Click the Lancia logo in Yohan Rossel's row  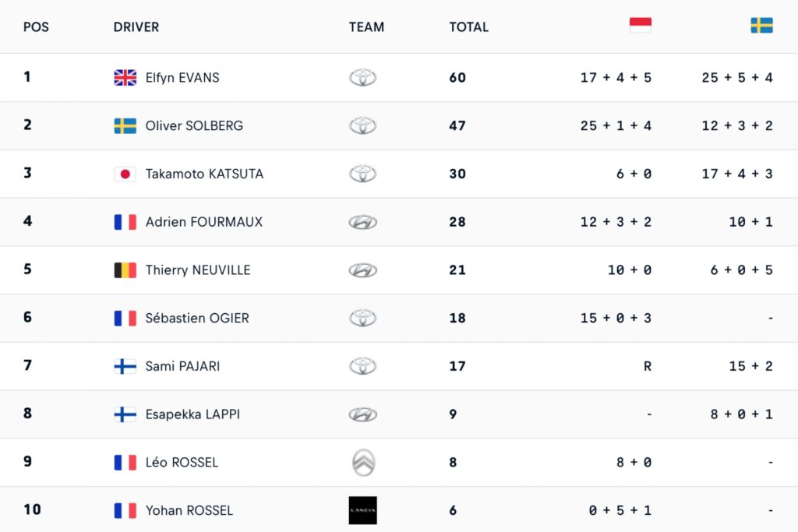click(x=362, y=510)
